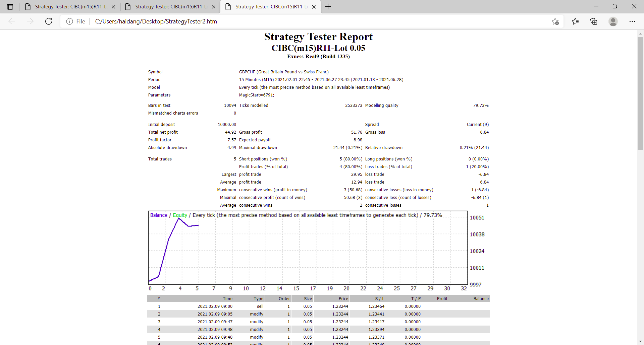
Task: Click the Expected payoff value 8.98
Action: 358,140
